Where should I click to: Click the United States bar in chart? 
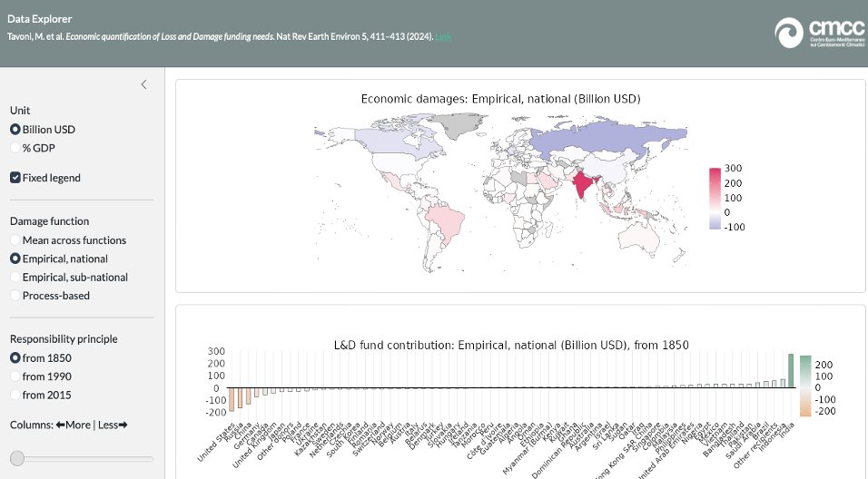[232, 399]
